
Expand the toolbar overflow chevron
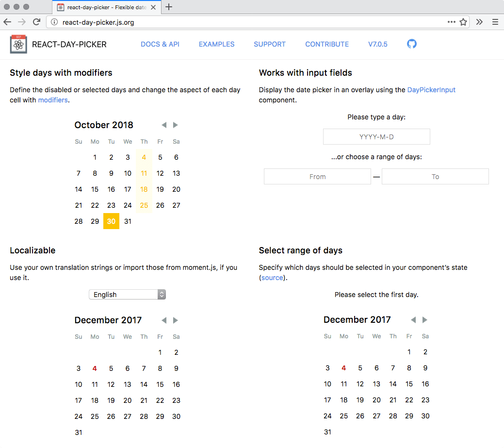pyautogui.click(x=478, y=22)
